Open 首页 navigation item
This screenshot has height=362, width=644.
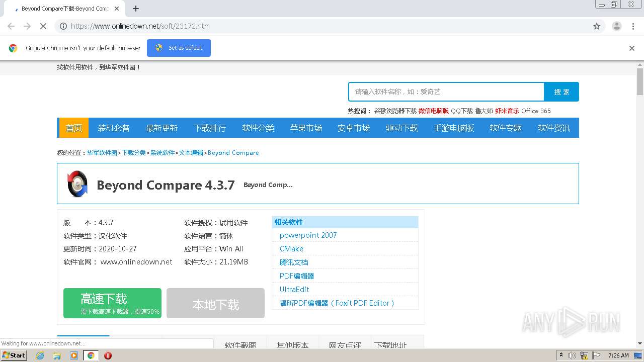point(74,128)
